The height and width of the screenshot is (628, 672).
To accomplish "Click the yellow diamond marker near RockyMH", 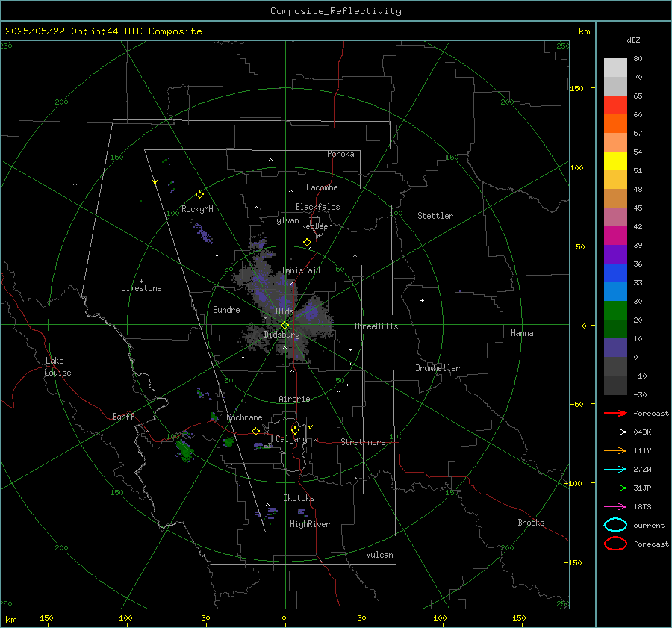I will click(x=199, y=195).
